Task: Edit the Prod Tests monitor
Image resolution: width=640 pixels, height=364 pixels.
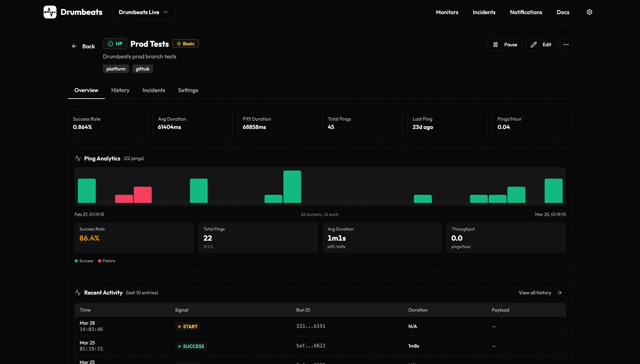Action: [541, 44]
